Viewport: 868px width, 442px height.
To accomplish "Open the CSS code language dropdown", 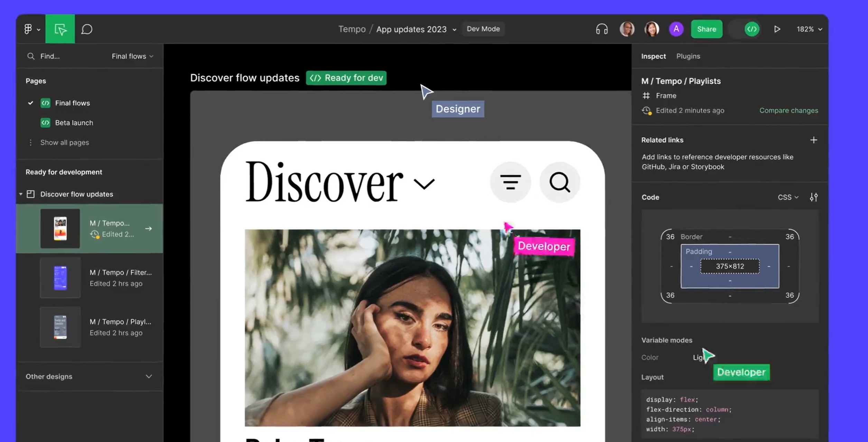I will [x=788, y=197].
